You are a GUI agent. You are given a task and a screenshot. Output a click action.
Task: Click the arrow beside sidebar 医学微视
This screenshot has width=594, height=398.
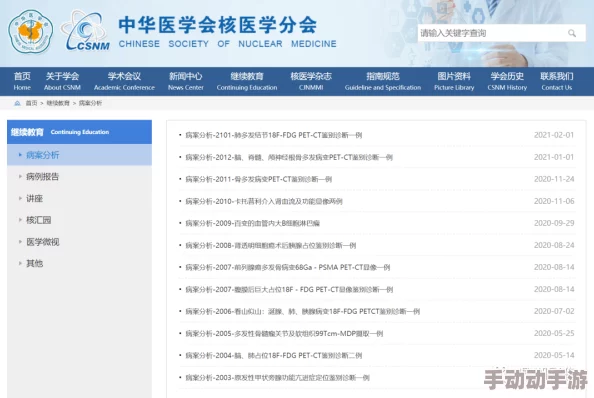coord(20,242)
